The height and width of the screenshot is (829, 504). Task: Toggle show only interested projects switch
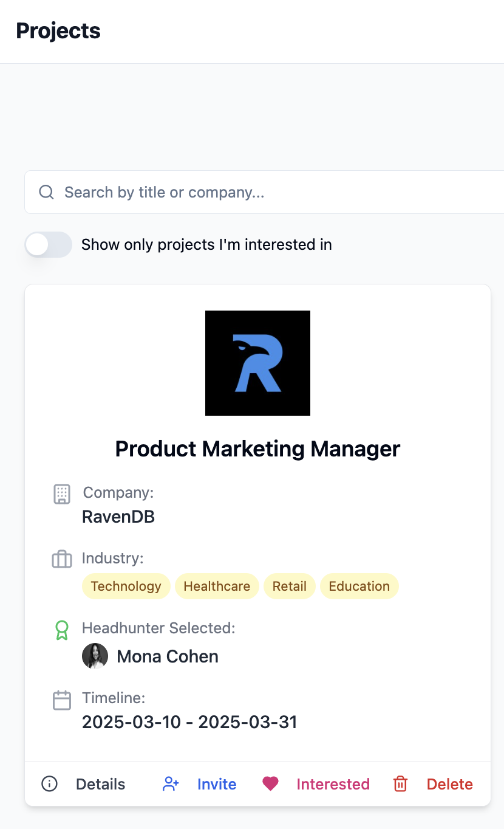coord(49,245)
